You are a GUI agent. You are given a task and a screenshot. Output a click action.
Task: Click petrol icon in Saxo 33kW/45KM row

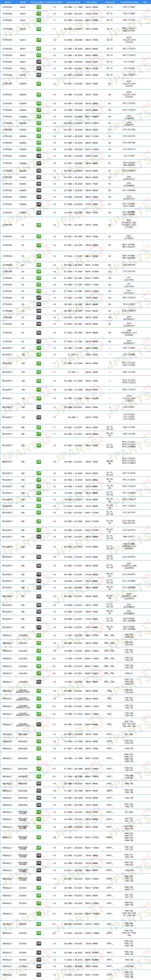pyautogui.click(x=38, y=7)
